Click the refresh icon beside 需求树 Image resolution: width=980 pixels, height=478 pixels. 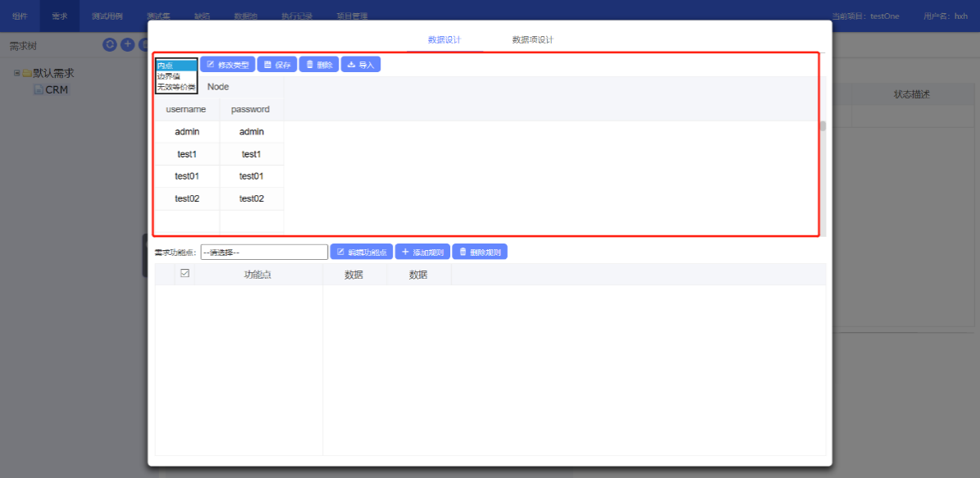[x=110, y=45]
